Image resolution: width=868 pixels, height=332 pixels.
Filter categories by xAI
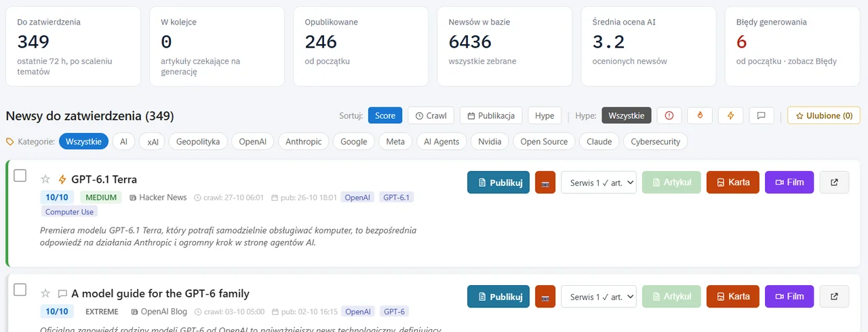point(152,142)
